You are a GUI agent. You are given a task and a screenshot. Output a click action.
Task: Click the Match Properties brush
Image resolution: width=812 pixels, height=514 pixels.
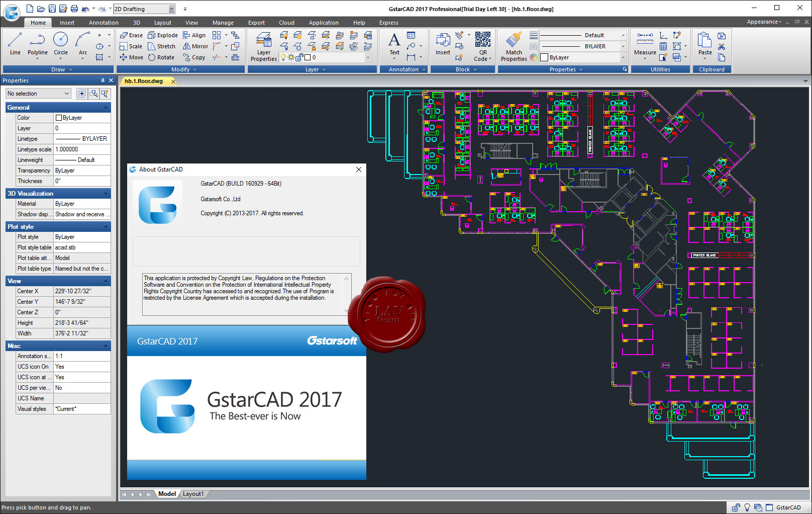514,46
